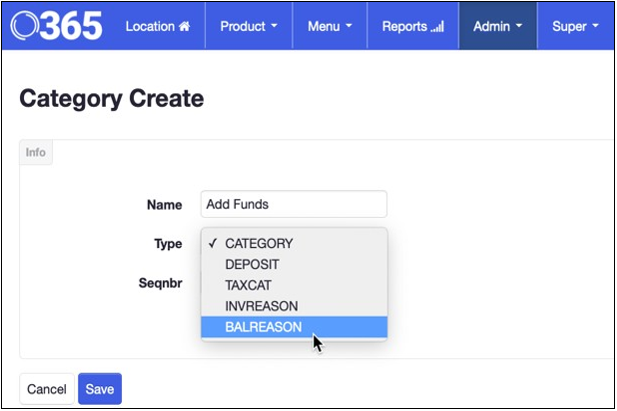The height and width of the screenshot is (411, 617).
Task: Switch to the Info tab
Action: (36, 153)
